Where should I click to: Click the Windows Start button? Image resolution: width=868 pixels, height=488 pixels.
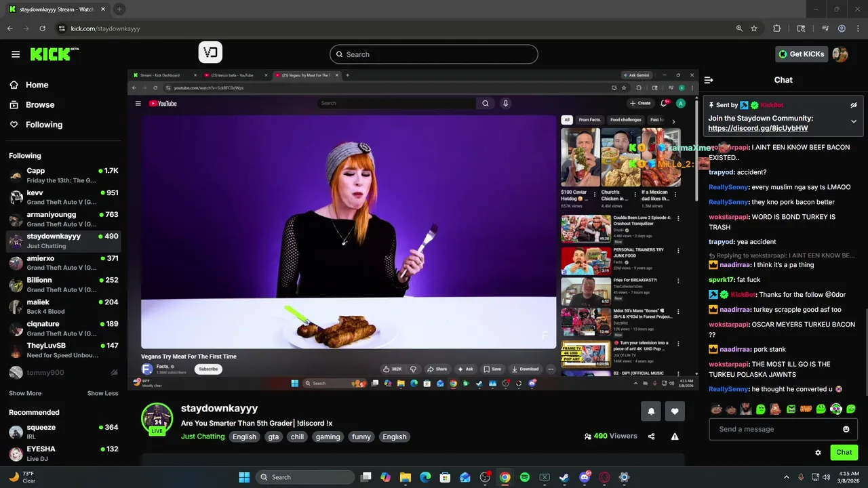click(x=244, y=477)
